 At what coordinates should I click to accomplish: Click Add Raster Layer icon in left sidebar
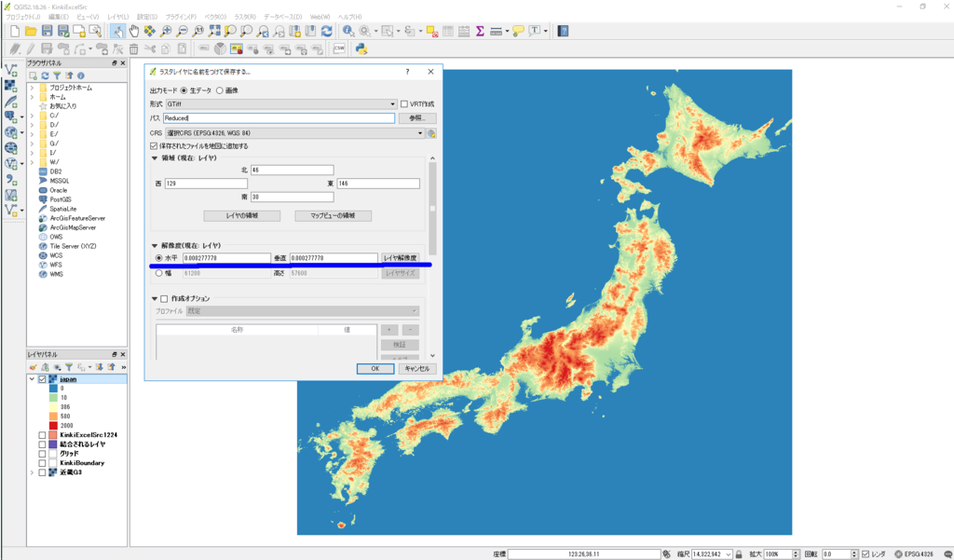click(x=10, y=86)
